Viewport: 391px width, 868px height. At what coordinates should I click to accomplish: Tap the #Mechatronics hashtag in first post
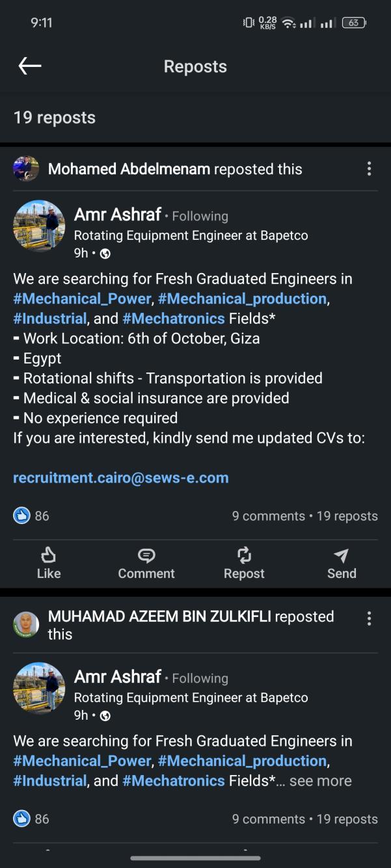click(x=173, y=319)
